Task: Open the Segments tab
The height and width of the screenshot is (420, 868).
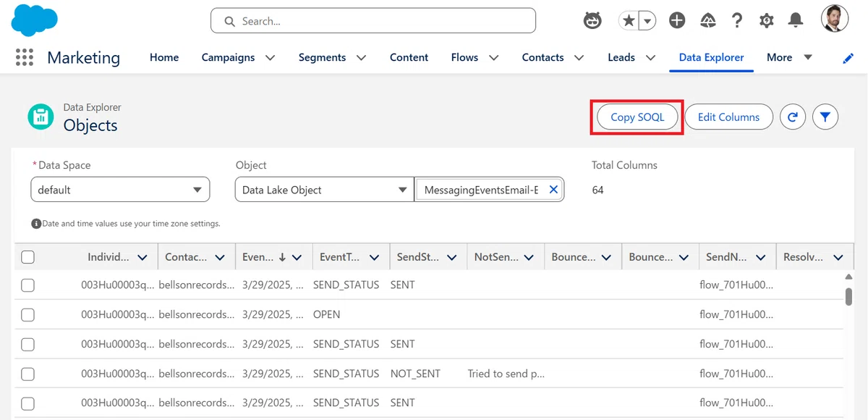Action: click(x=322, y=57)
